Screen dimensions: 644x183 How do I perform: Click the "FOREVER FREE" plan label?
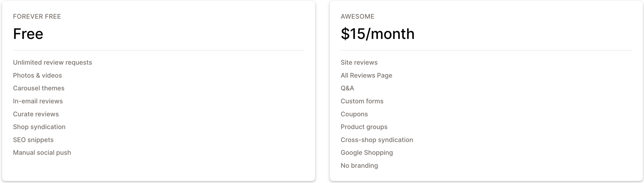click(37, 17)
